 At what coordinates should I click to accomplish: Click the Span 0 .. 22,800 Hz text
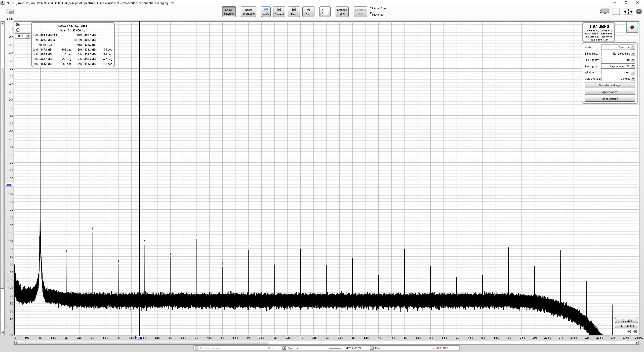[72, 30]
